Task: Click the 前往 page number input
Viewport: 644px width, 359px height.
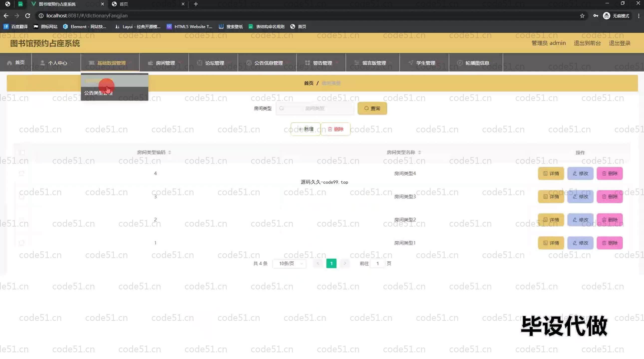Action: click(x=377, y=264)
